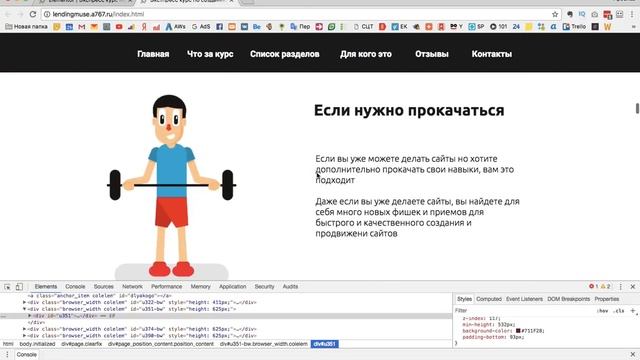The height and width of the screenshot is (360, 640).
Task: Expand the div u374-bw node
Action: pos(24,329)
